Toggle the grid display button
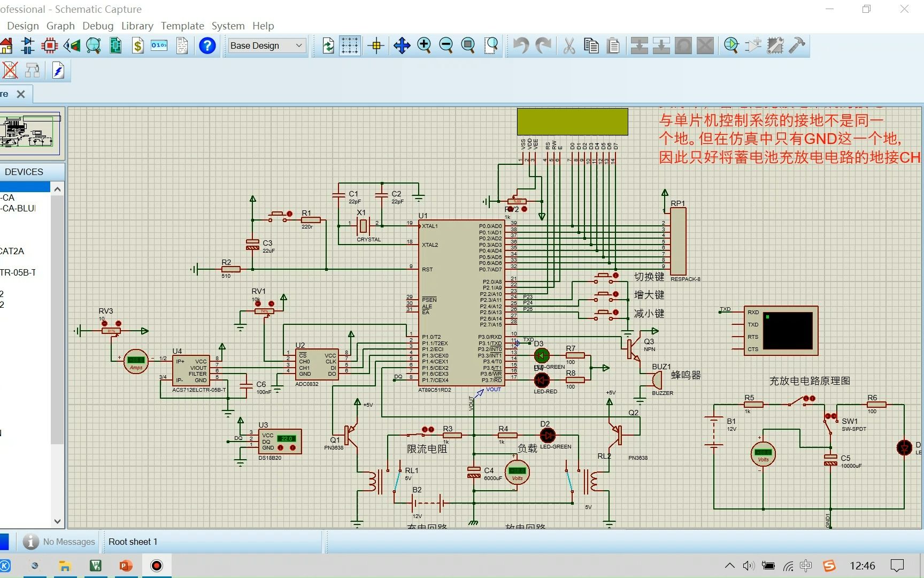Screen dimensions: 924x578 tap(350, 45)
